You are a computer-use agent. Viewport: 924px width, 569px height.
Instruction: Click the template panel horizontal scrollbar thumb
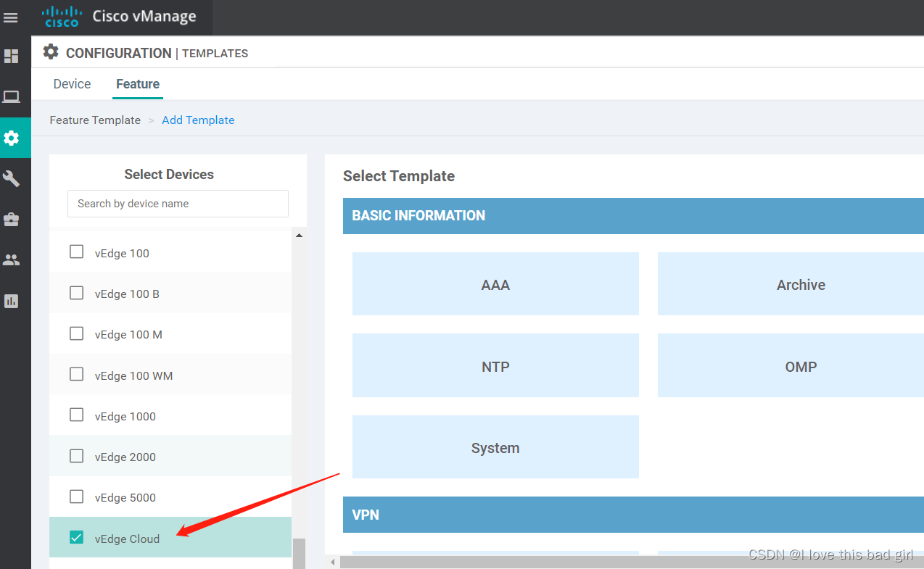pos(631,562)
